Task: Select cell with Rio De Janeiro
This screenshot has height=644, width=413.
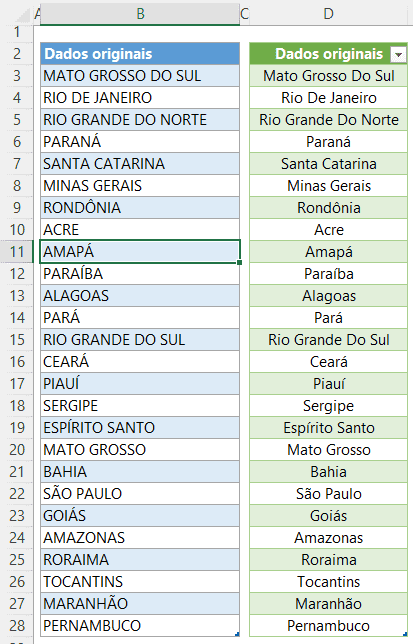Action: coord(328,98)
